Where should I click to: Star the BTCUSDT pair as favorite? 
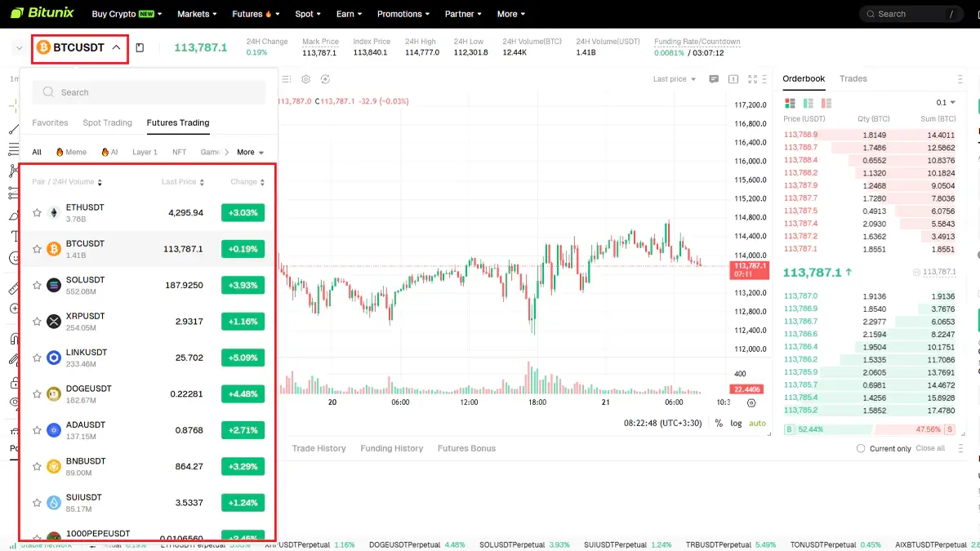tap(37, 249)
